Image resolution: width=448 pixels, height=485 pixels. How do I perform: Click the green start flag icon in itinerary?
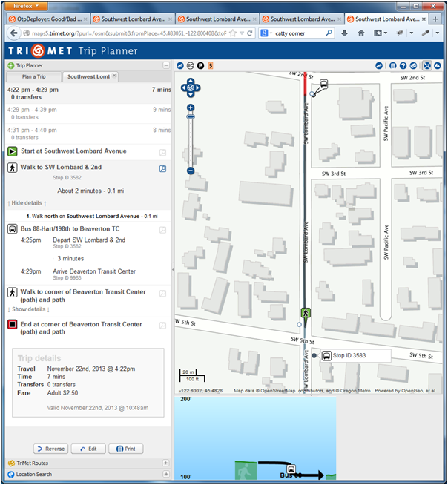13,151
